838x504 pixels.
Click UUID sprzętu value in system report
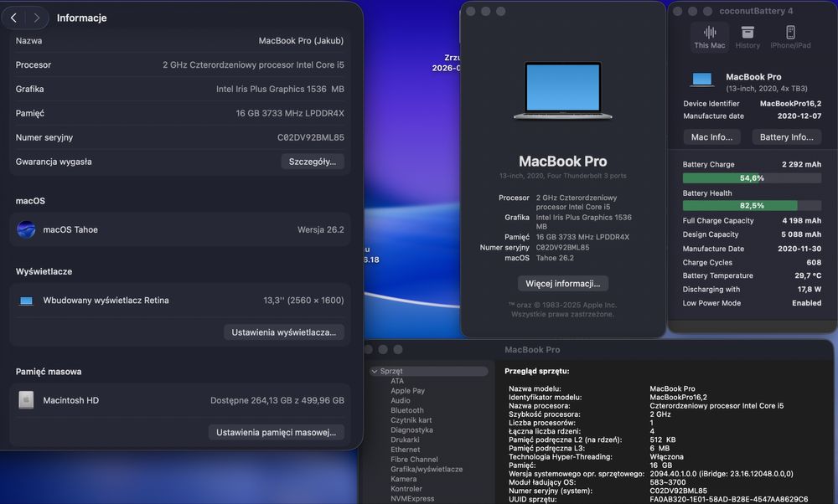click(729, 499)
